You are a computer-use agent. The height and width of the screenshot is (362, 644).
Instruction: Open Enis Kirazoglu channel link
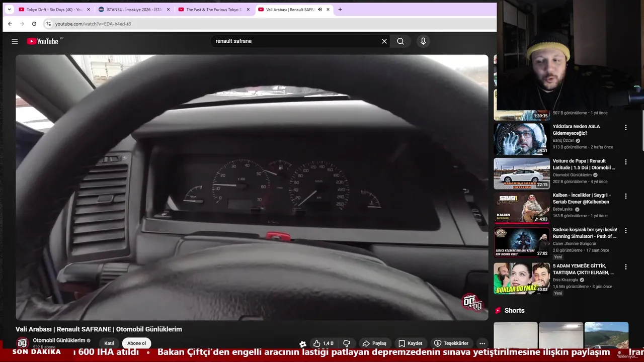566,280
